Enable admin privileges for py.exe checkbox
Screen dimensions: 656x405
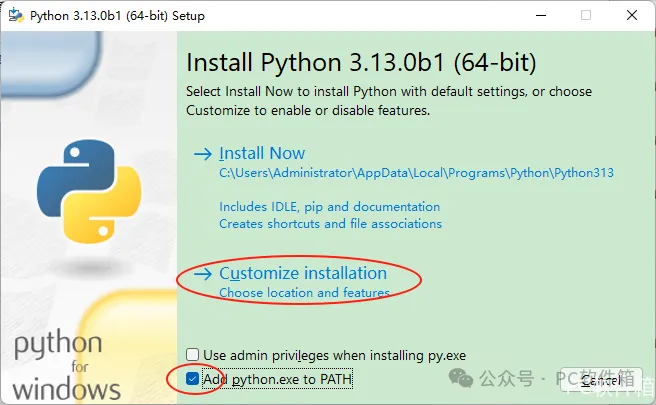192,355
